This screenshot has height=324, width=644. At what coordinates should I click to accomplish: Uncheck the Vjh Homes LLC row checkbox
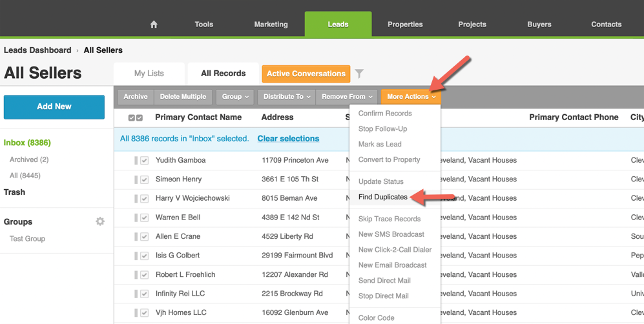coord(144,313)
